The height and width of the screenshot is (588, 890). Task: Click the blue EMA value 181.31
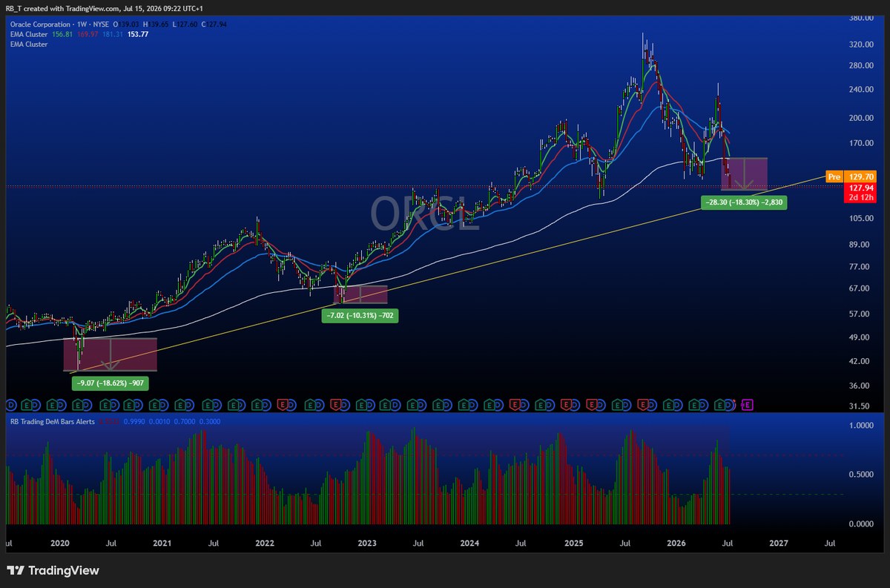coord(113,34)
